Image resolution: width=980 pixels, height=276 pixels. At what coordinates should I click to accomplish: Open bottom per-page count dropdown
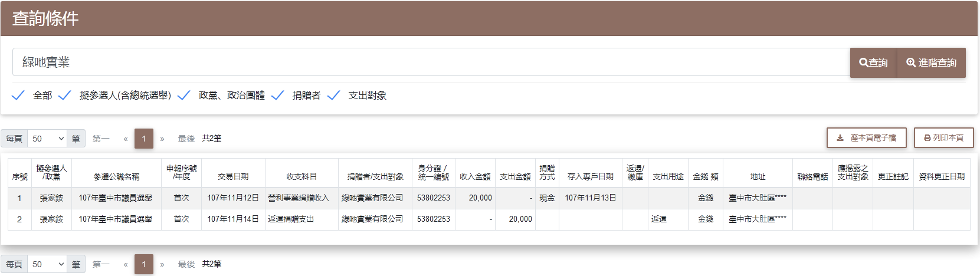[x=47, y=264]
